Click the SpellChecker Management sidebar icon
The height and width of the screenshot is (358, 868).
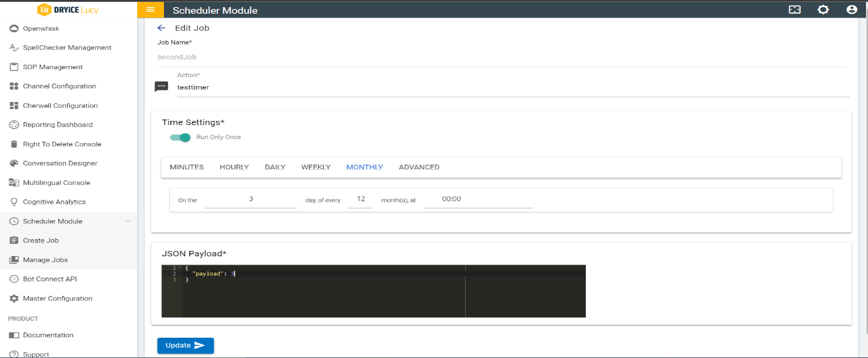point(14,48)
